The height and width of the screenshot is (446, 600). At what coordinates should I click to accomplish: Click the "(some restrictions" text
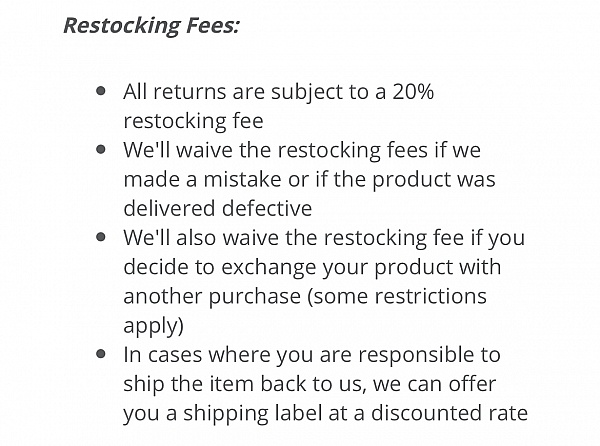coord(397,297)
